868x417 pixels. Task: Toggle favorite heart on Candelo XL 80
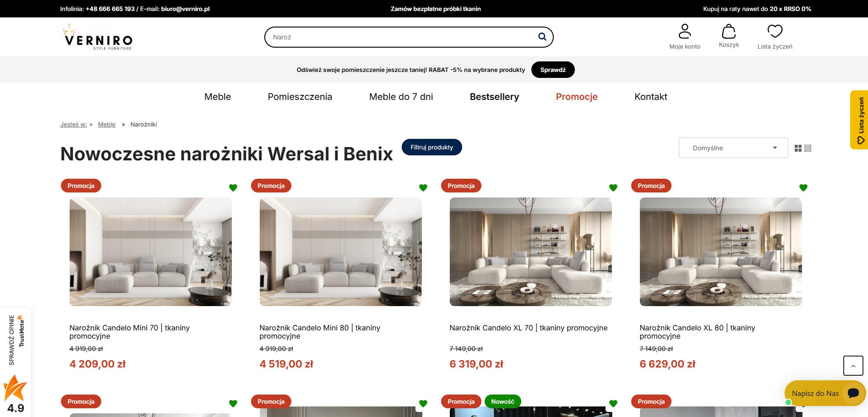[x=803, y=187]
